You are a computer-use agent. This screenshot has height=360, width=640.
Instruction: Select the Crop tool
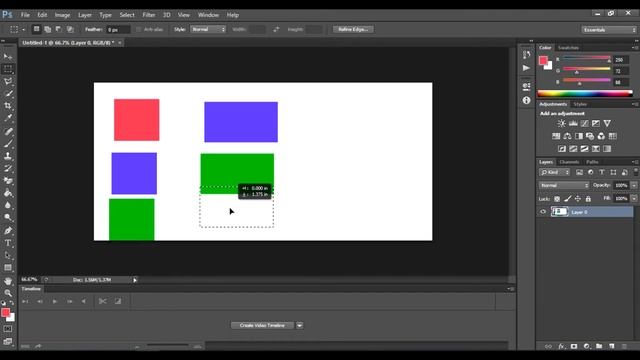[x=8, y=106]
